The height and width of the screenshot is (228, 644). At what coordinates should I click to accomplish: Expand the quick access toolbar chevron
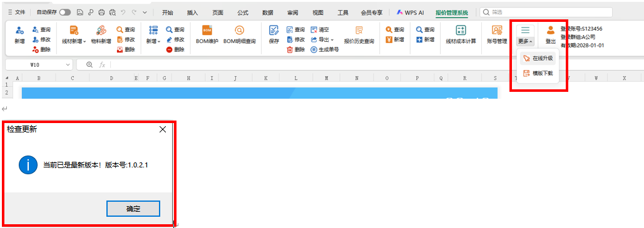pos(144,12)
